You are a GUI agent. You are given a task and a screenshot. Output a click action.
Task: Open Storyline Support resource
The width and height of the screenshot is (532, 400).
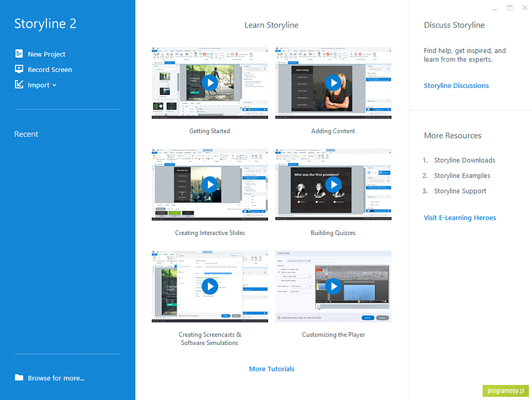point(460,191)
